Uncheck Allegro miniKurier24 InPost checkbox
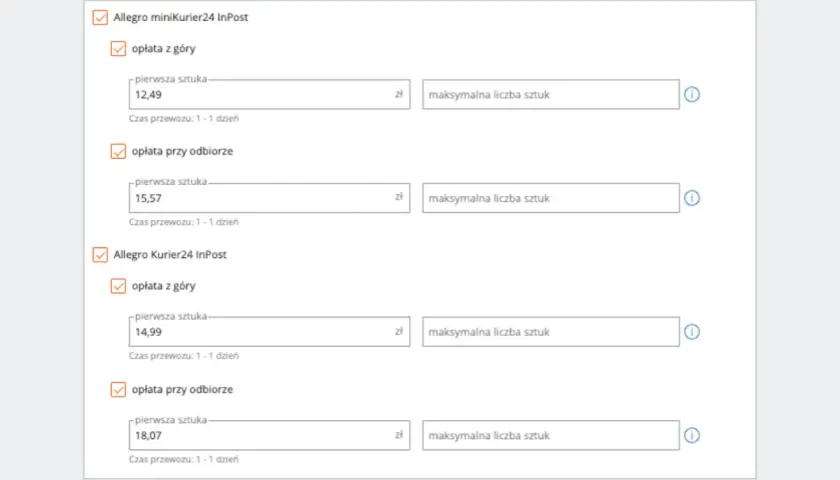The image size is (840, 480). [x=100, y=17]
